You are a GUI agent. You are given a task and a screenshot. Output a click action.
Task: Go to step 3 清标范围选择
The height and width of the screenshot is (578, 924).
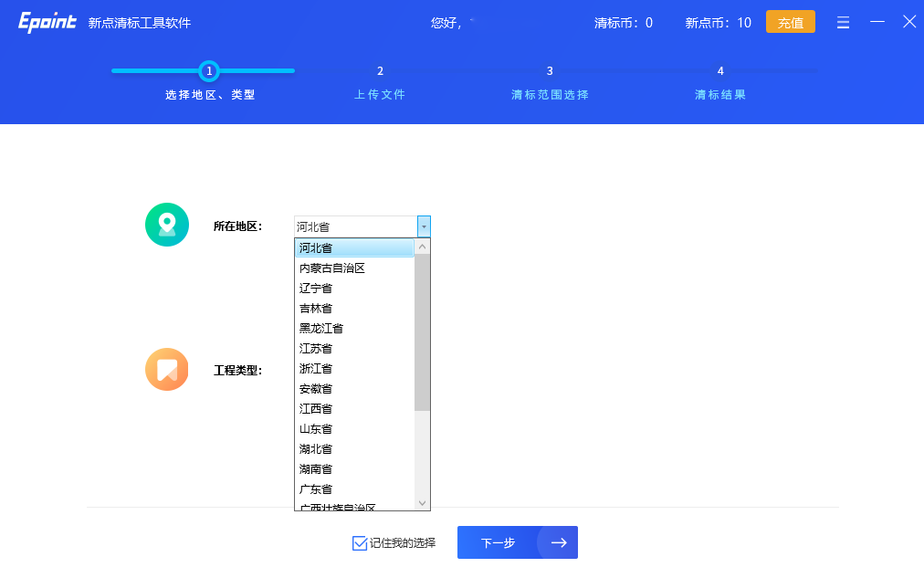(x=550, y=82)
